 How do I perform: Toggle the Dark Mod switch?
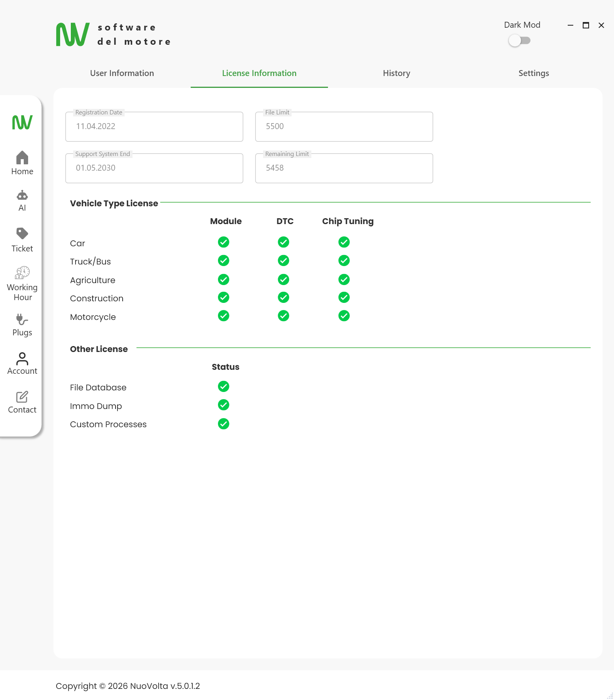(x=519, y=40)
